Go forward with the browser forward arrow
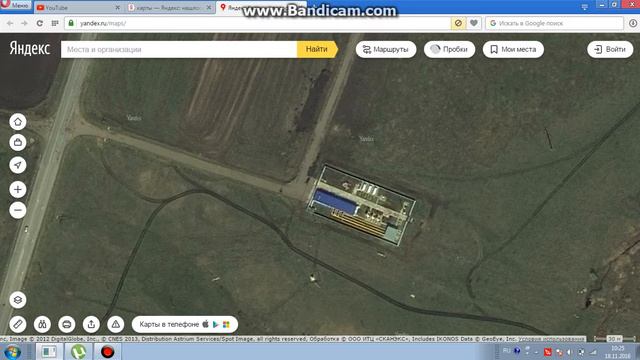 tap(24, 23)
